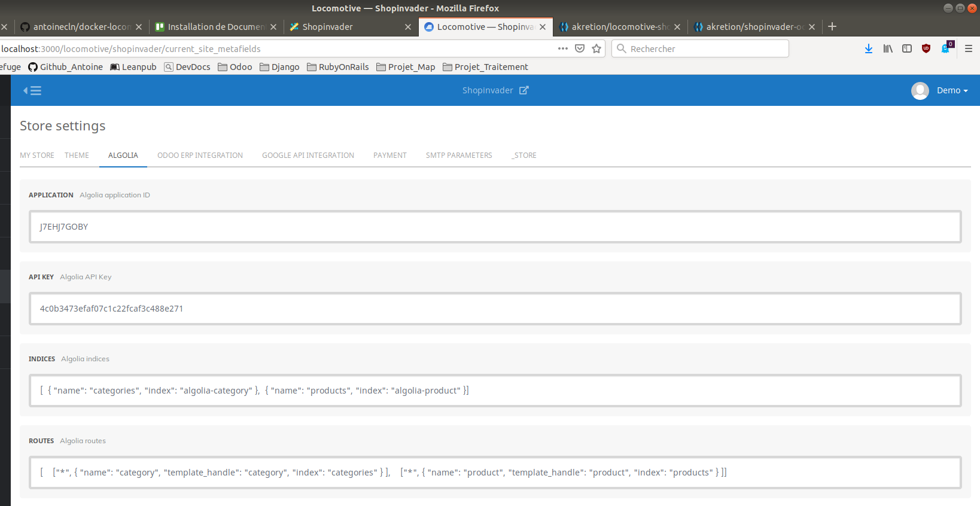Close the akretion/shopinvader-odoo tab
This screenshot has width=980, height=506.
pos(812,27)
